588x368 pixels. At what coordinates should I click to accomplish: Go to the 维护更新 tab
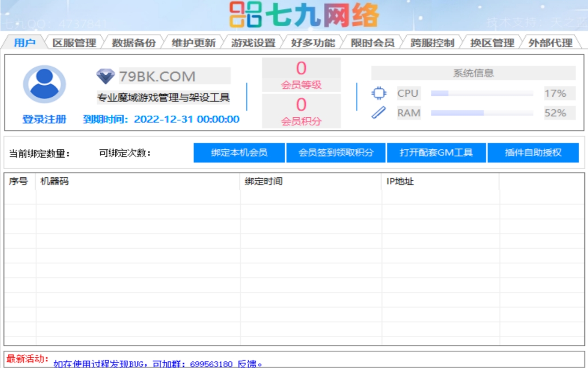pyautogui.click(x=193, y=43)
